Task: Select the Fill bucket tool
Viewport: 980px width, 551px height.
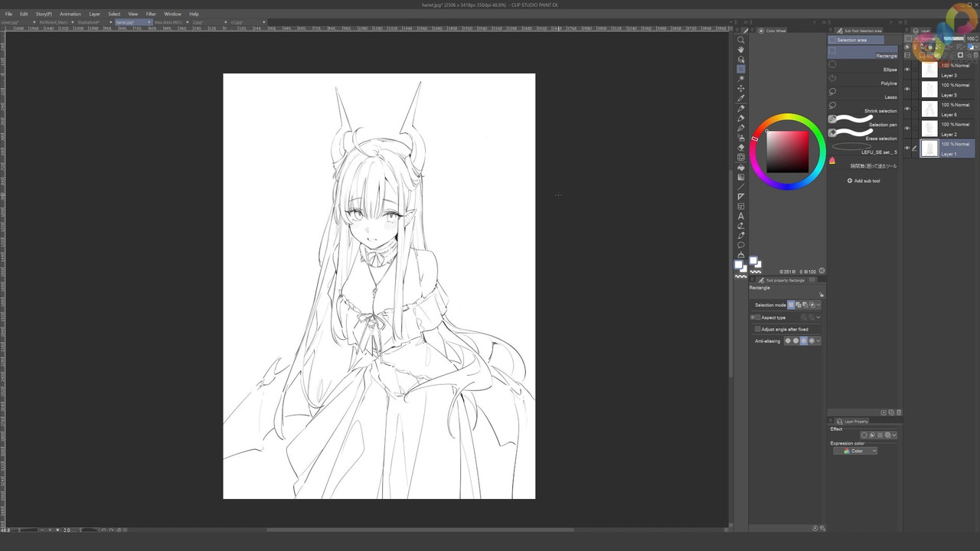Action: 740,168
